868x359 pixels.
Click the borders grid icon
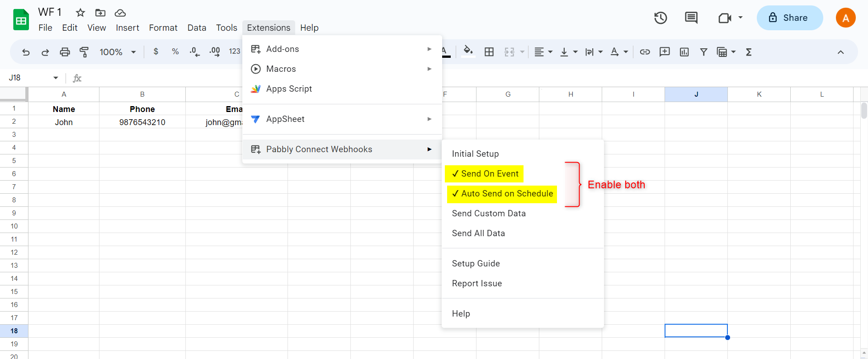tap(489, 52)
